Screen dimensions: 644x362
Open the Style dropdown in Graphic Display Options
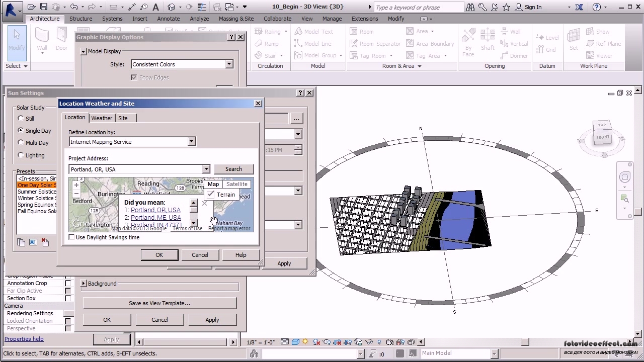point(229,64)
